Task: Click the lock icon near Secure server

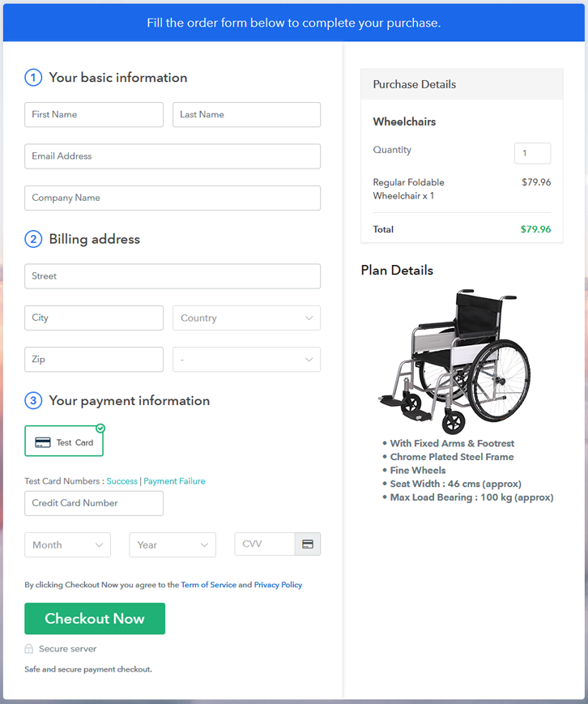Action: [x=28, y=649]
